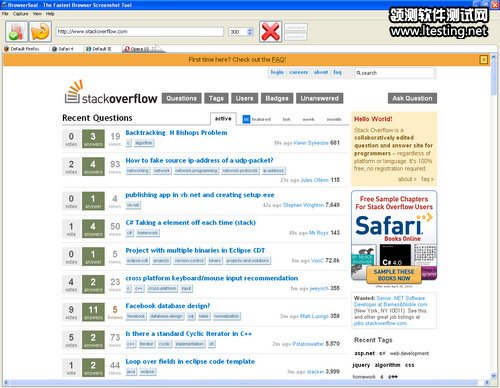Open the 'Facebook database design?' question
This screenshot has height=388, width=500.
point(168,306)
